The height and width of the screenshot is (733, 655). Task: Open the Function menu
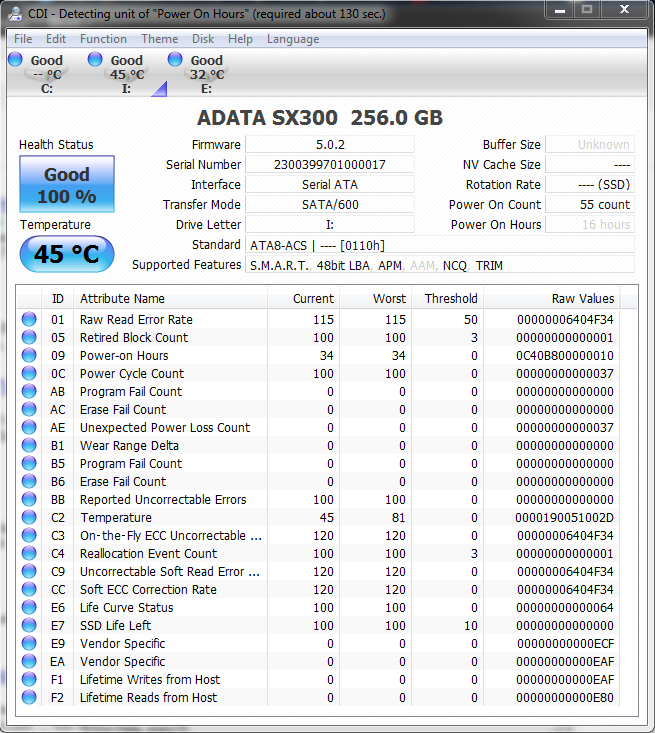click(103, 39)
